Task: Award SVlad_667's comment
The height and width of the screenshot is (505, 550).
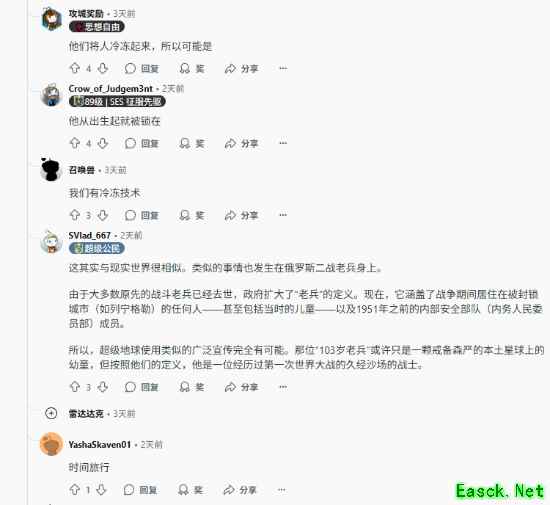Action: pyautogui.click(x=192, y=387)
